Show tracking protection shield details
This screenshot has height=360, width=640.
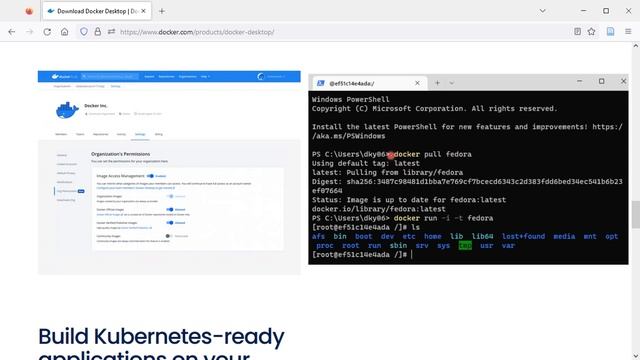click(84, 31)
